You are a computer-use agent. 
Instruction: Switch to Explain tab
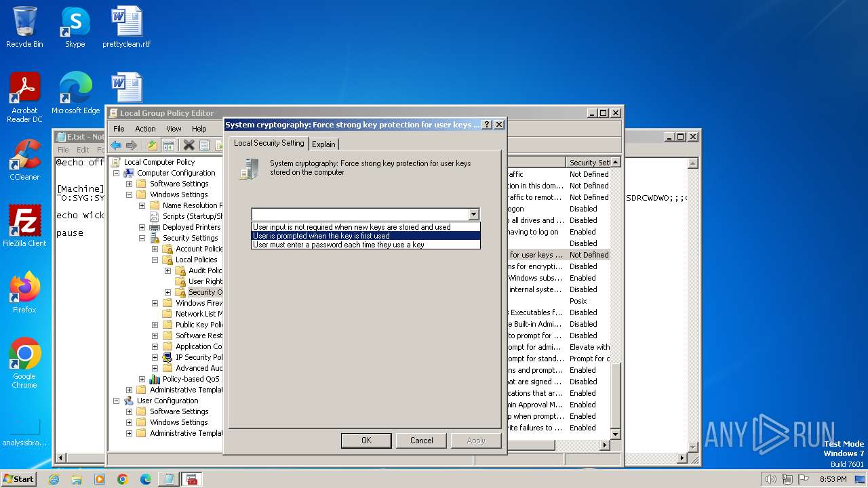point(323,144)
